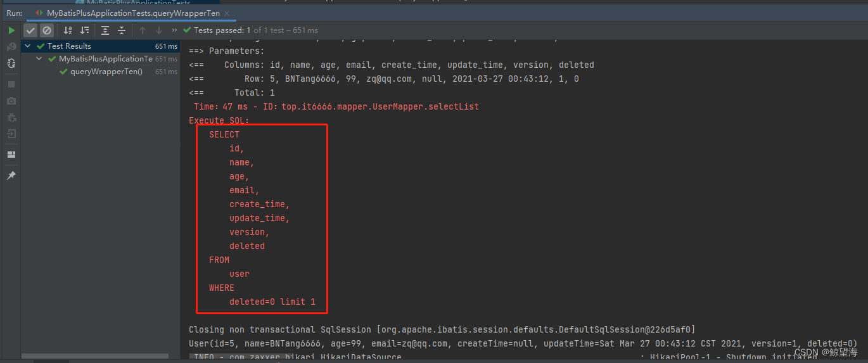Toggle Show Ignored tests filter
This screenshot has height=363, width=868.
coord(47,30)
